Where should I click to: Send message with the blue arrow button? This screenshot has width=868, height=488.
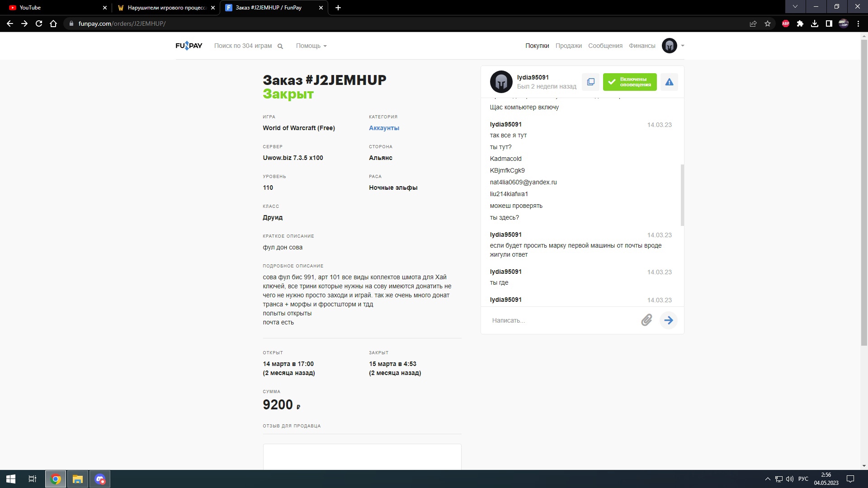669,320
